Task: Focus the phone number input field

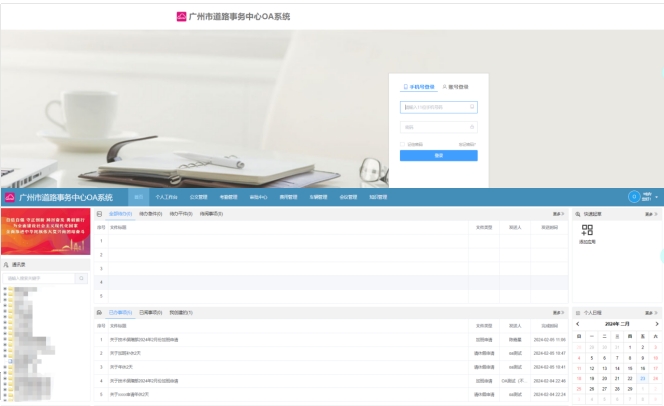Action: tap(439, 107)
